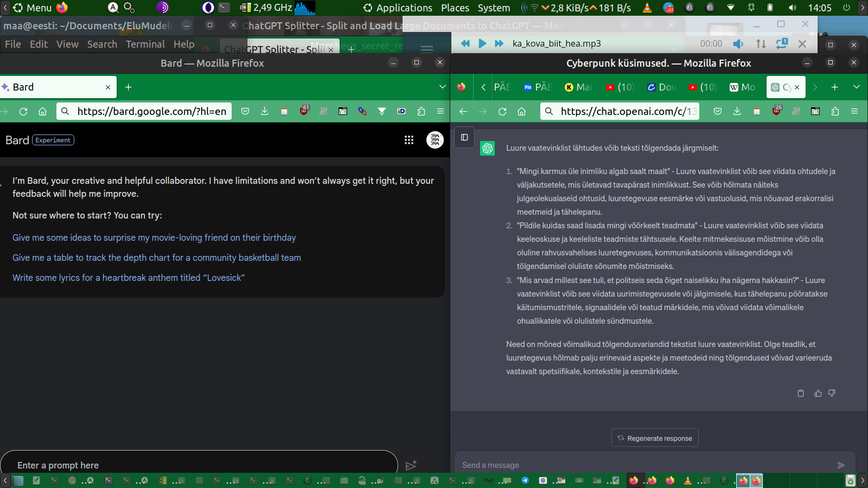
Task: Switch to the 'Dov' tab in Firefox
Action: point(661,87)
